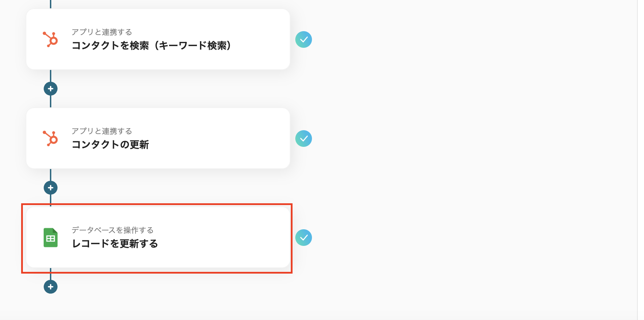Click the レコードを更新する title text

114,243
